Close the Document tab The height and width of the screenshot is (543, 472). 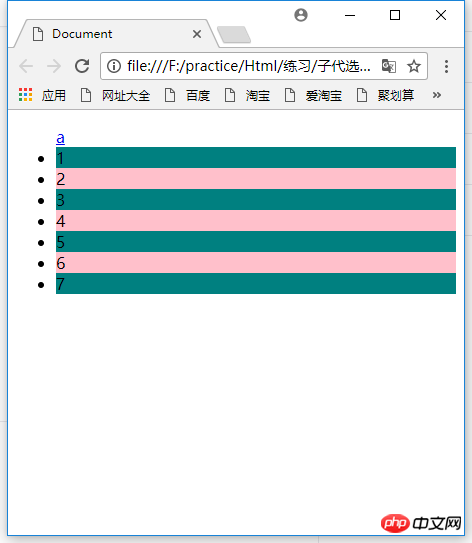pos(197,34)
